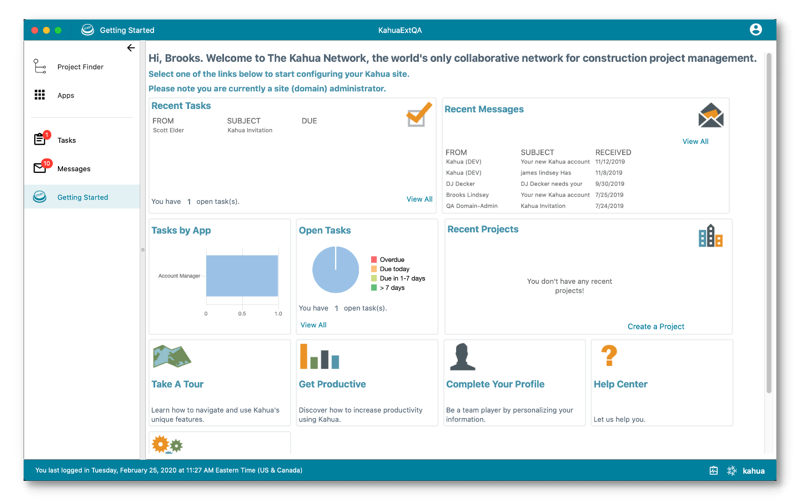Collapse sidebar with the back arrow
The width and height of the screenshot is (800, 500).
click(131, 47)
